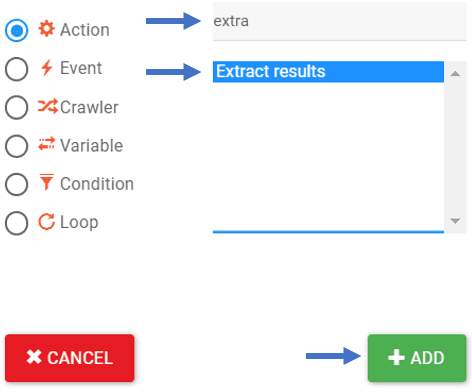The image size is (472, 392).
Task: Select the Action radio button
Action: (16, 30)
